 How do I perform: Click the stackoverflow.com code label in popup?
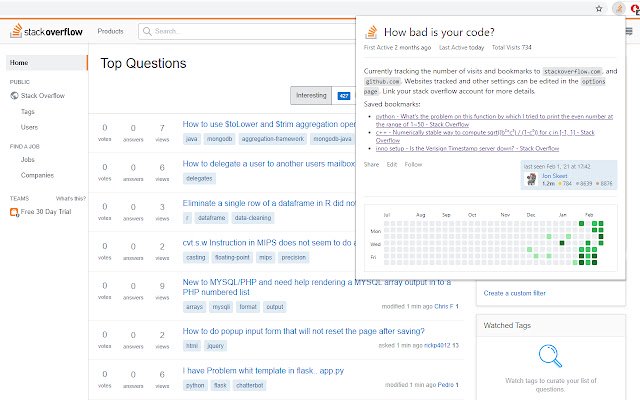click(x=572, y=71)
